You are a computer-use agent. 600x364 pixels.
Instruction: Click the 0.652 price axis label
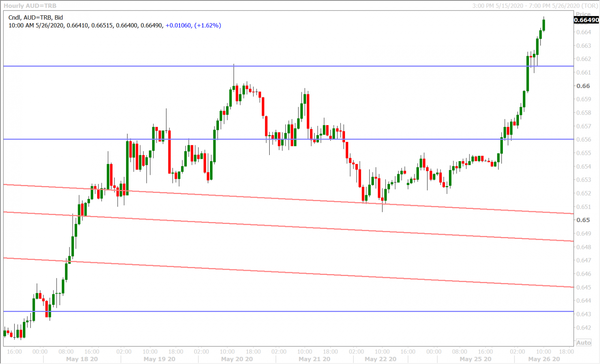584,193
